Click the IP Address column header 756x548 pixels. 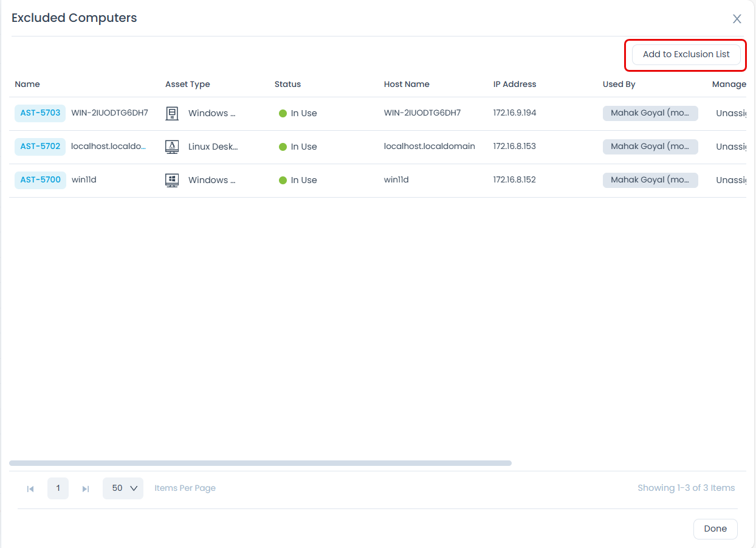[x=514, y=85]
